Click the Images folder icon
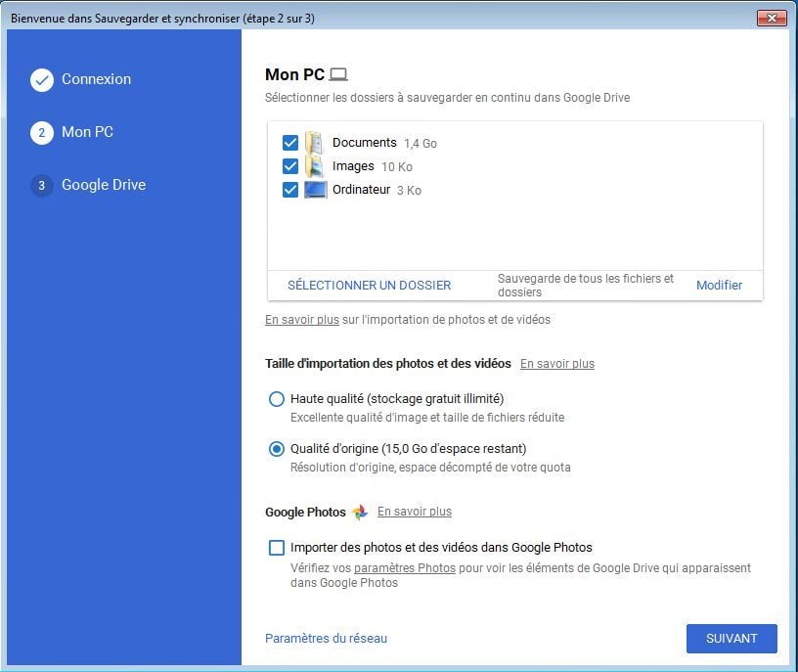Image resolution: width=798 pixels, height=672 pixels. (x=314, y=166)
